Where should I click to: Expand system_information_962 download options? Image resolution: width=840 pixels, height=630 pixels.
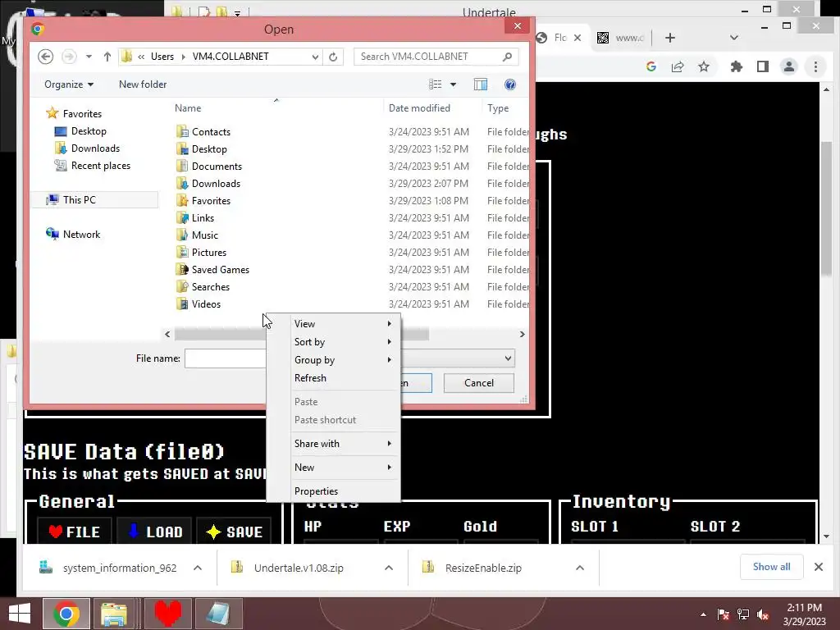point(197,568)
